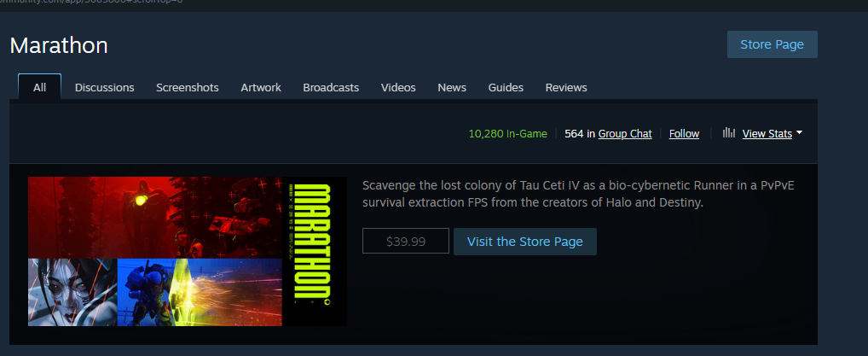Click the Store Page button
This screenshot has width=868, height=356.
[772, 44]
